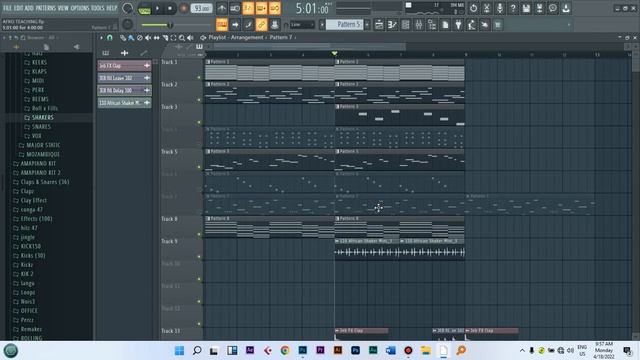Open the speech bubble news/chat icon
Viewport: 640px width, 360px height.
553,8
